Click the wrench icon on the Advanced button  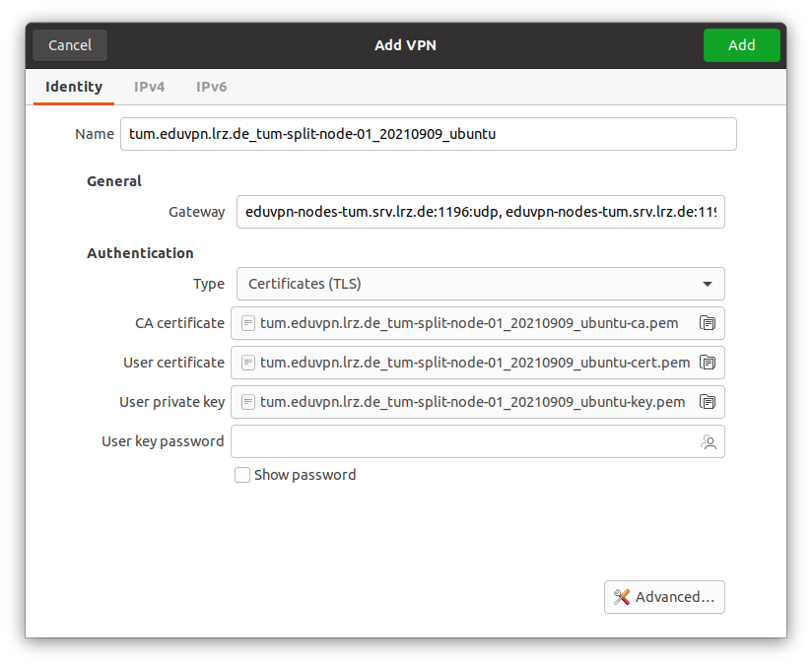[x=621, y=597]
